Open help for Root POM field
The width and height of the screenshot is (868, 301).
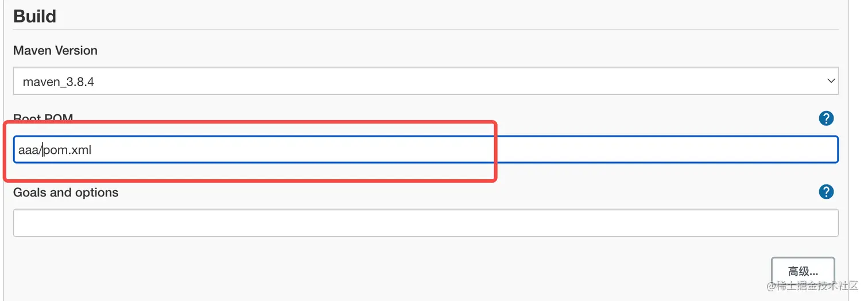[826, 118]
